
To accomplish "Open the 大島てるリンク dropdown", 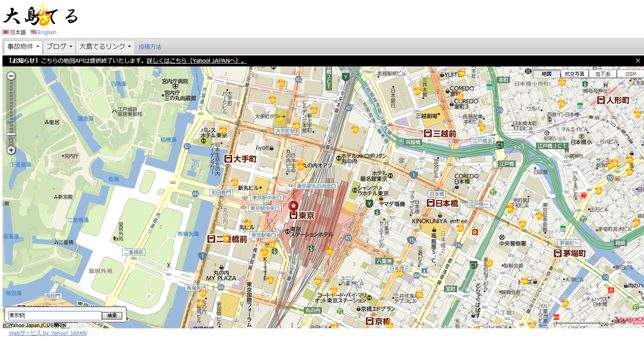I will (x=105, y=46).
